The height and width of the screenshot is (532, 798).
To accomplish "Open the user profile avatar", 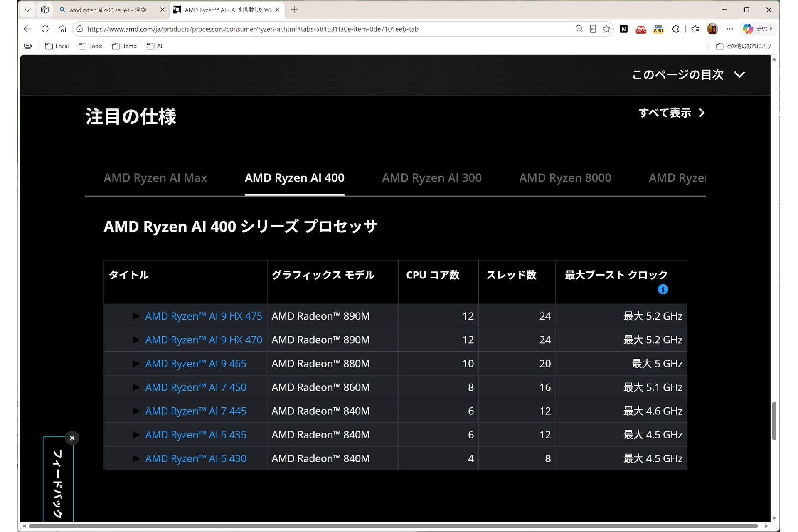I will [x=712, y=29].
